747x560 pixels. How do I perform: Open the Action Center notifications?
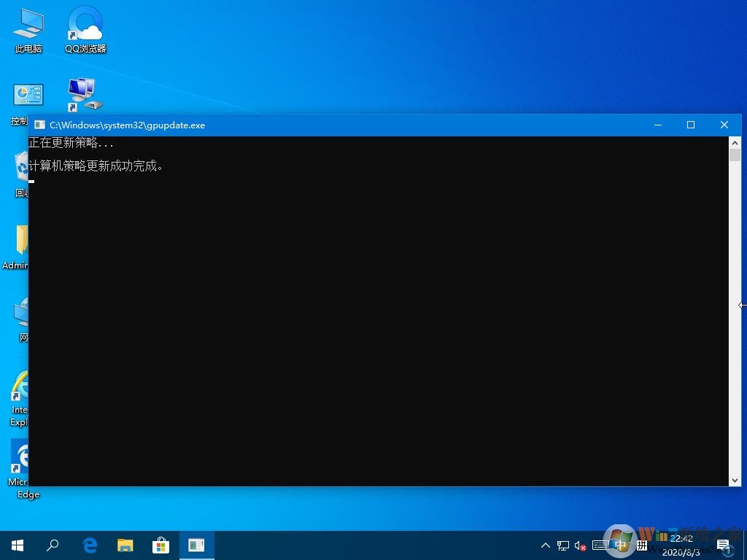point(724,545)
